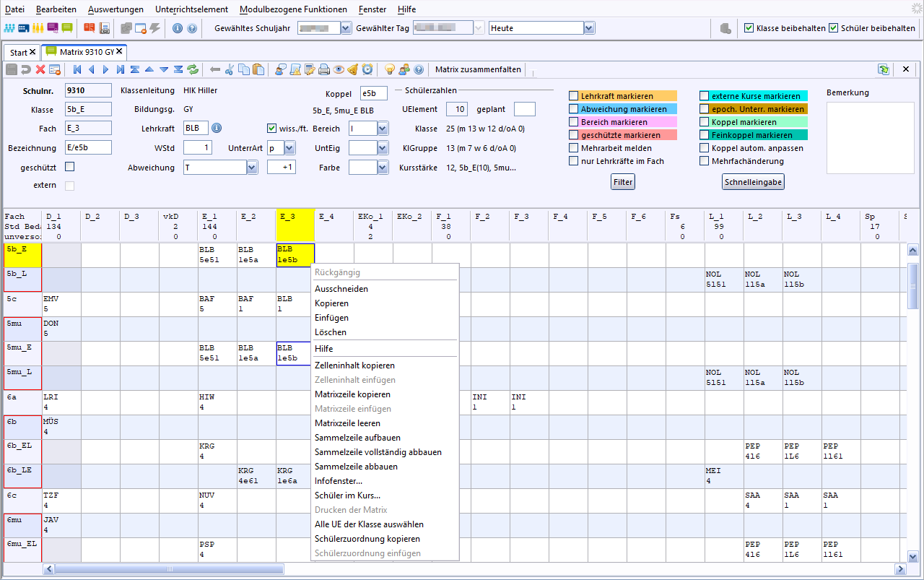Open the Farbe dropdown
The height and width of the screenshot is (580, 924).
click(x=383, y=168)
